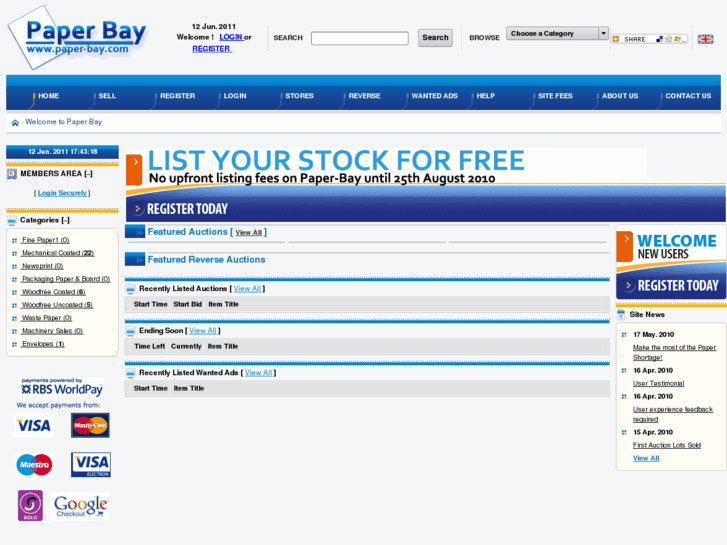Open the SELL menu item
Screen dimensions: 727x545
107,96
